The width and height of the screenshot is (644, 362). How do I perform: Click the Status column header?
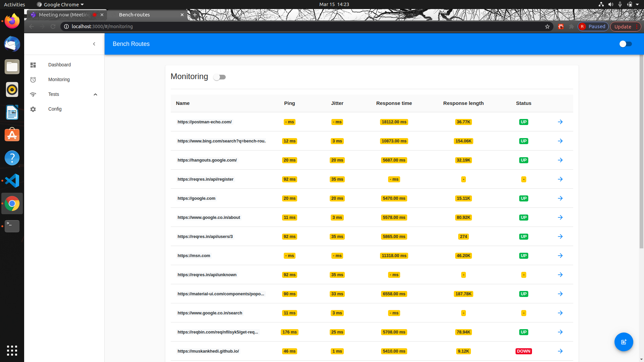pos(524,103)
